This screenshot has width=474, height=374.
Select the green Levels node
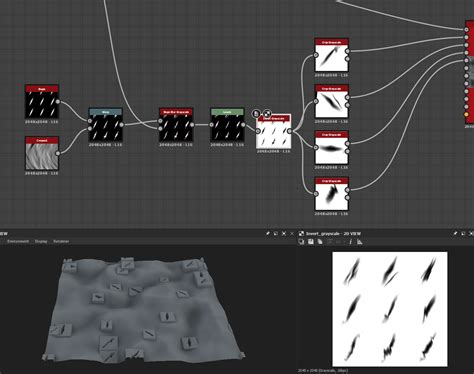(x=227, y=125)
